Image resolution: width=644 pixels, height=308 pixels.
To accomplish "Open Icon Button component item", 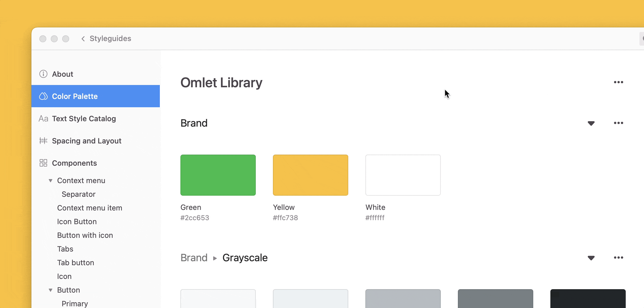I will [77, 222].
